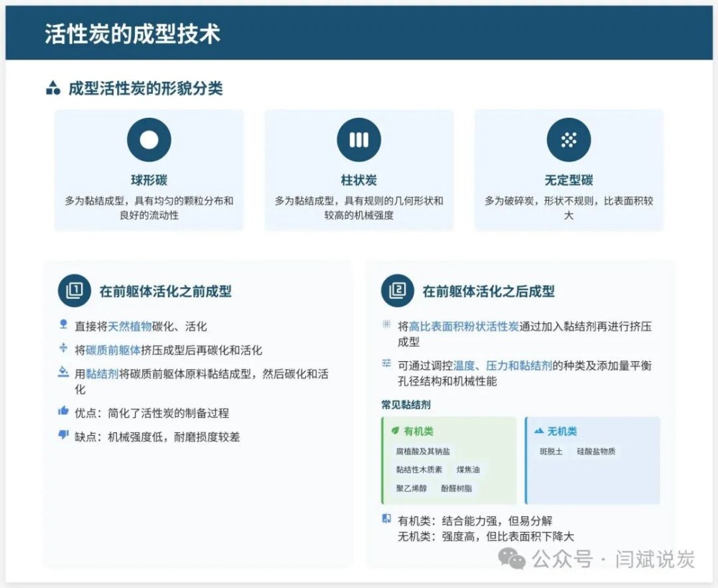
Task: Click the columnar carbon three-bar icon
Action: point(359,140)
